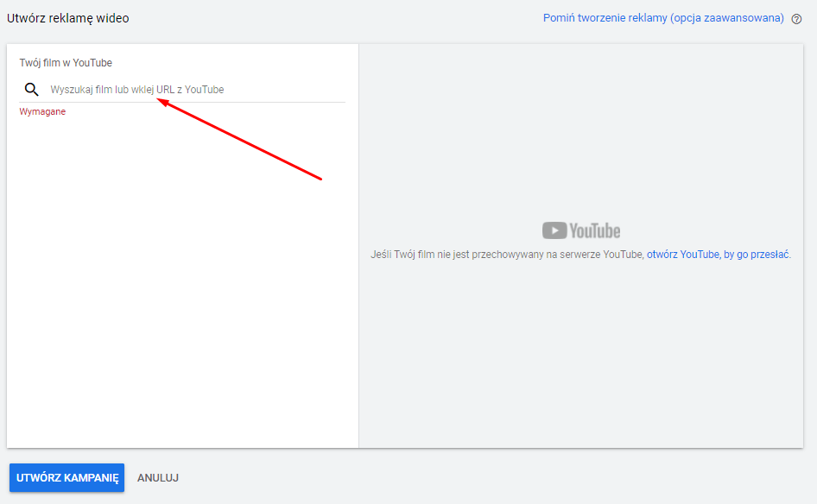817x504 pixels.
Task: Open help via the question mark icon
Action: pyautogui.click(x=796, y=19)
